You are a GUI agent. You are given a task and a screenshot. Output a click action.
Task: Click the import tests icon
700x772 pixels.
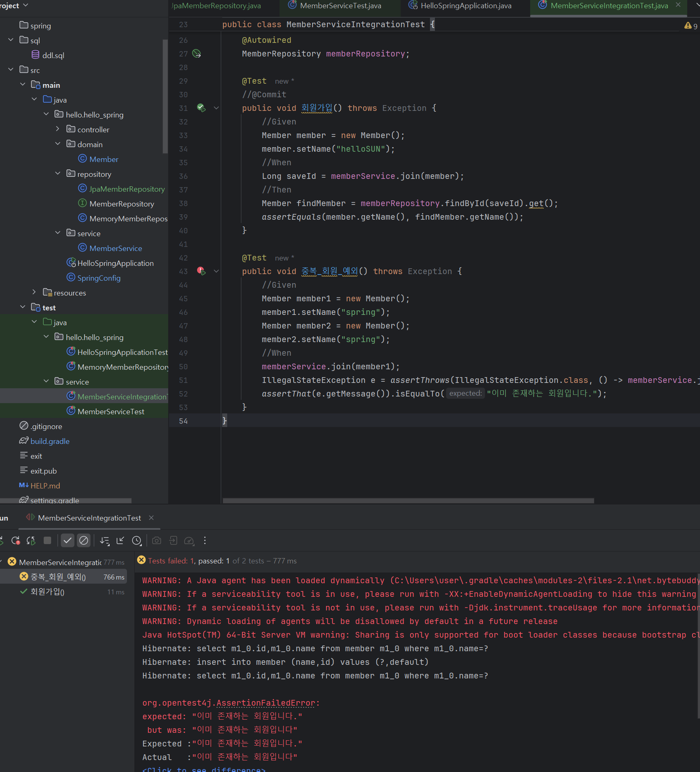pyautogui.click(x=173, y=540)
